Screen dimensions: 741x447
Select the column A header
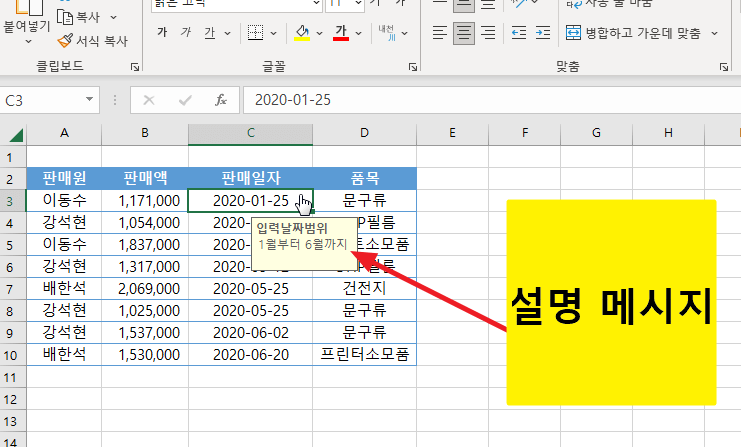click(64, 133)
